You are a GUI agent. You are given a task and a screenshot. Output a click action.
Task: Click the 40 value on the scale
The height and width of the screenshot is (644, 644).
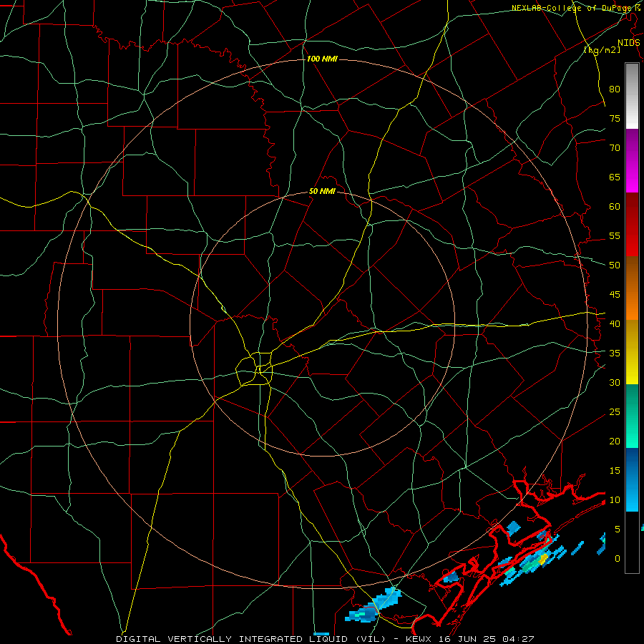(x=615, y=323)
